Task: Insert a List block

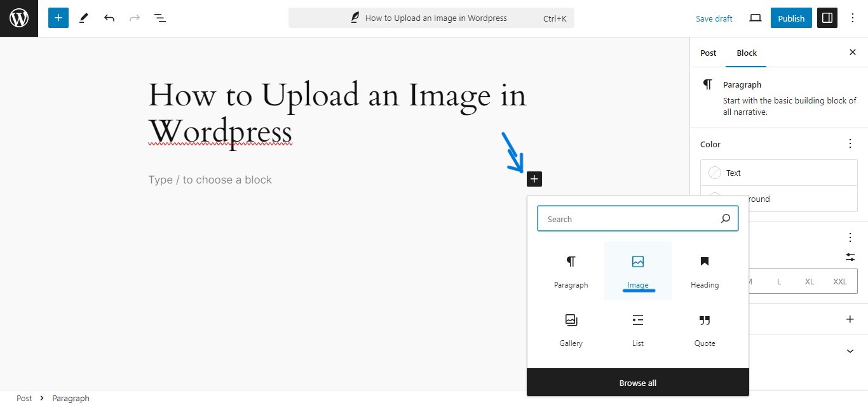Action: [x=638, y=329]
